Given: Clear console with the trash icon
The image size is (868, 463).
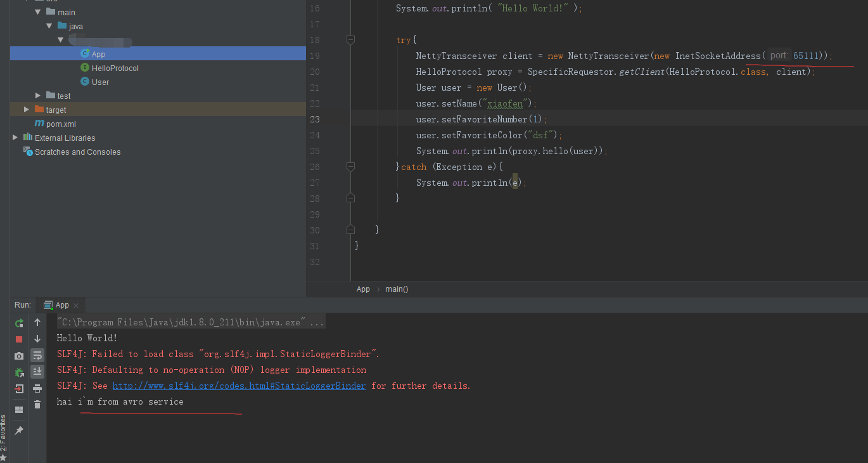Looking at the screenshot, I should tap(37, 404).
